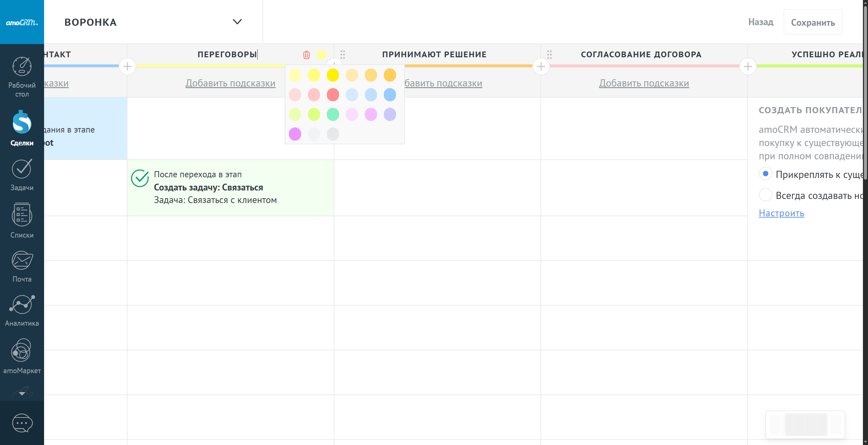868x445 pixels.
Task: Grab drag handle of ПРИНИМАЮТ РЕШЕНИЕ column
Action: click(343, 55)
